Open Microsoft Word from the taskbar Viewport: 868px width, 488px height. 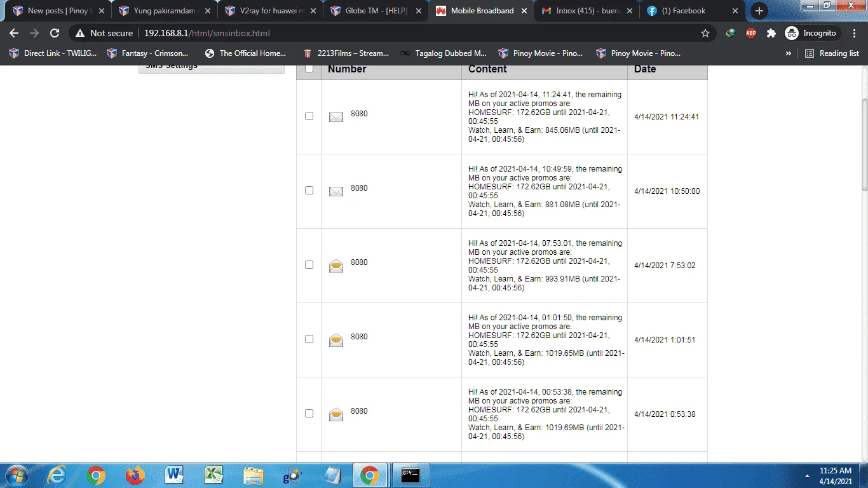coord(173,475)
